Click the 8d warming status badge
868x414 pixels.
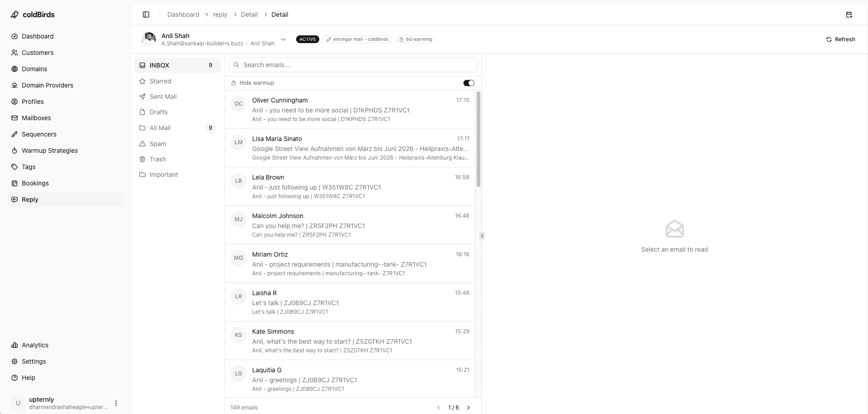tap(415, 39)
